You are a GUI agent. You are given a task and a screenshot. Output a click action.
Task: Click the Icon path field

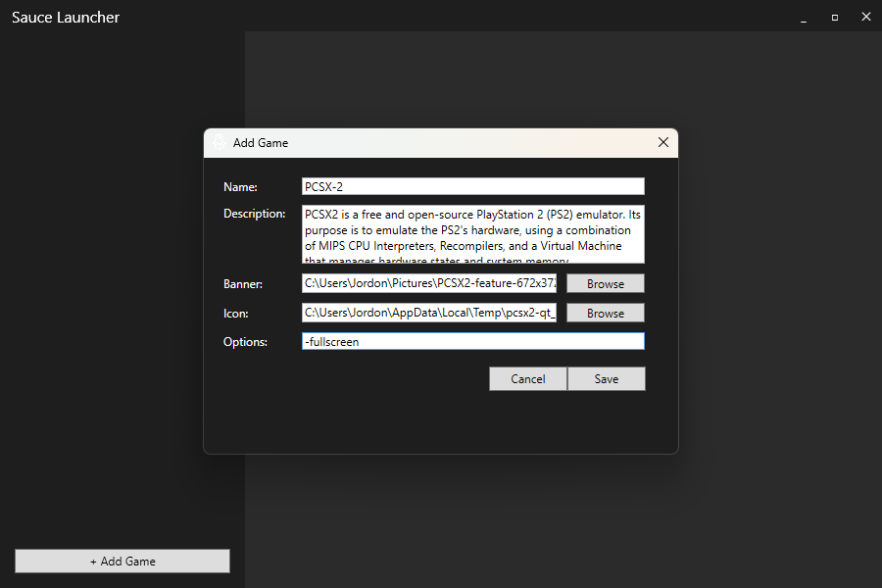point(429,313)
